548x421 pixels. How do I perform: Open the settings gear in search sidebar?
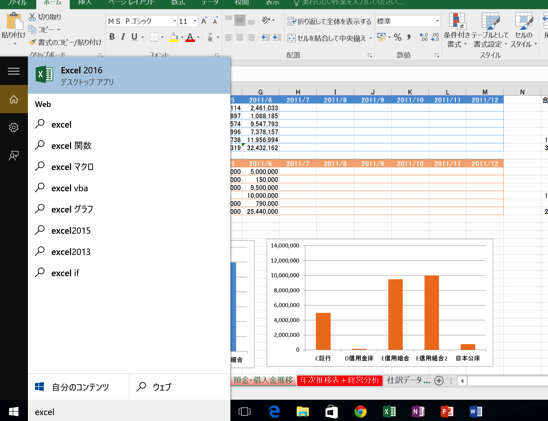point(14,127)
